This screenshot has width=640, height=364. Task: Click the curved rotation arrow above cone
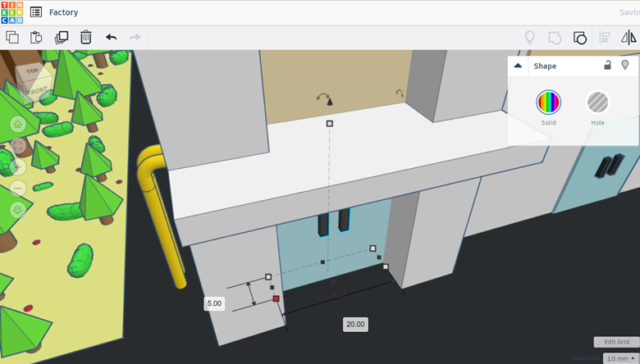(322, 97)
